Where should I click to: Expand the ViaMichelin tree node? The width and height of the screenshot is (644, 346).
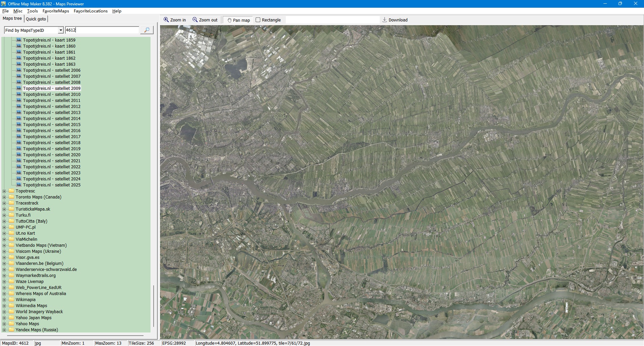click(x=4, y=240)
